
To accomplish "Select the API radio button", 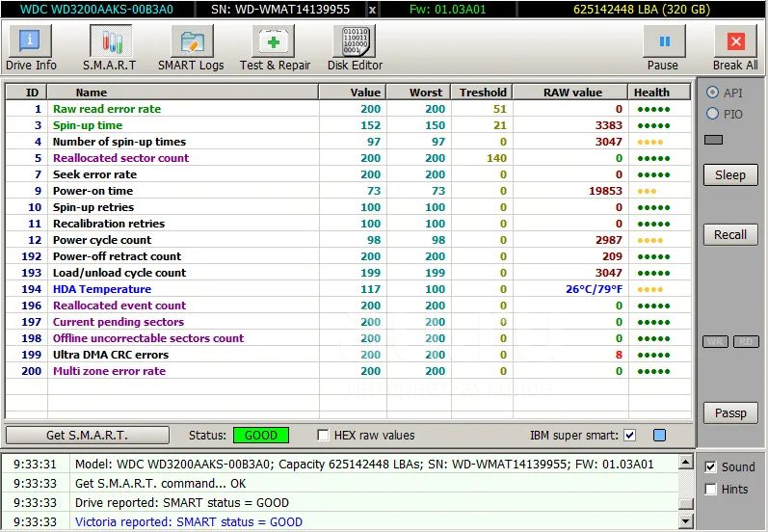I will (x=713, y=93).
